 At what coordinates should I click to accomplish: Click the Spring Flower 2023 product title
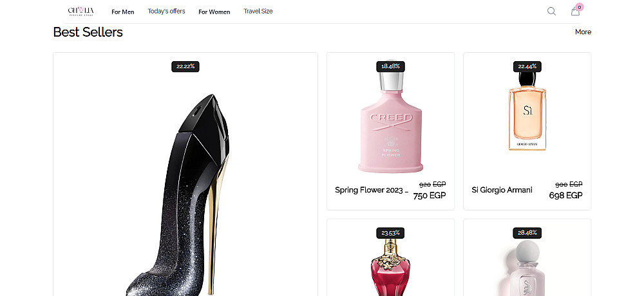tap(372, 190)
